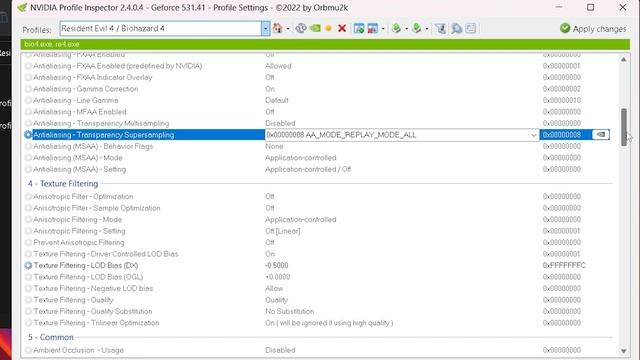The width and height of the screenshot is (640, 360).
Task: Click the No Substitution value
Action: 289,311
